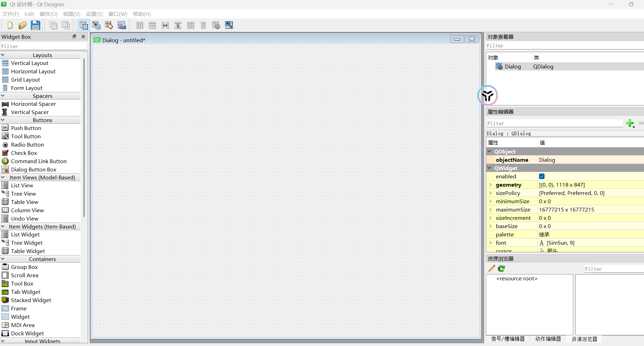Open the 窗体(O) menu
Viewport: 644px width, 346px height.
pos(49,14)
